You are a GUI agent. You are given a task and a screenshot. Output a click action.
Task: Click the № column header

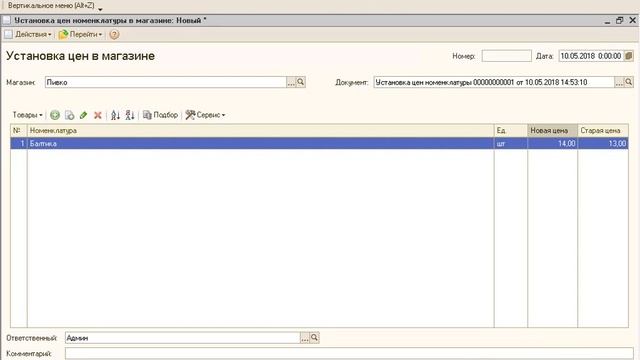pyautogui.click(x=19, y=131)
